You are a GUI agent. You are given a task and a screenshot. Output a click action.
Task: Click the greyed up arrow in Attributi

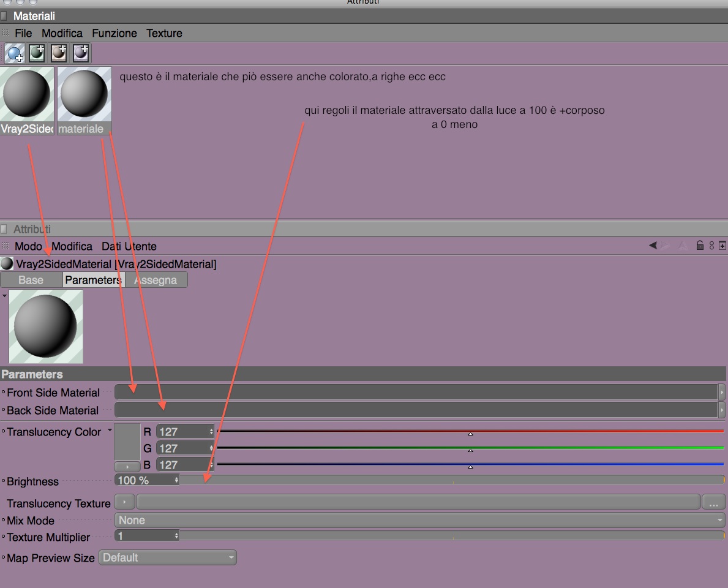pos(683,245)
